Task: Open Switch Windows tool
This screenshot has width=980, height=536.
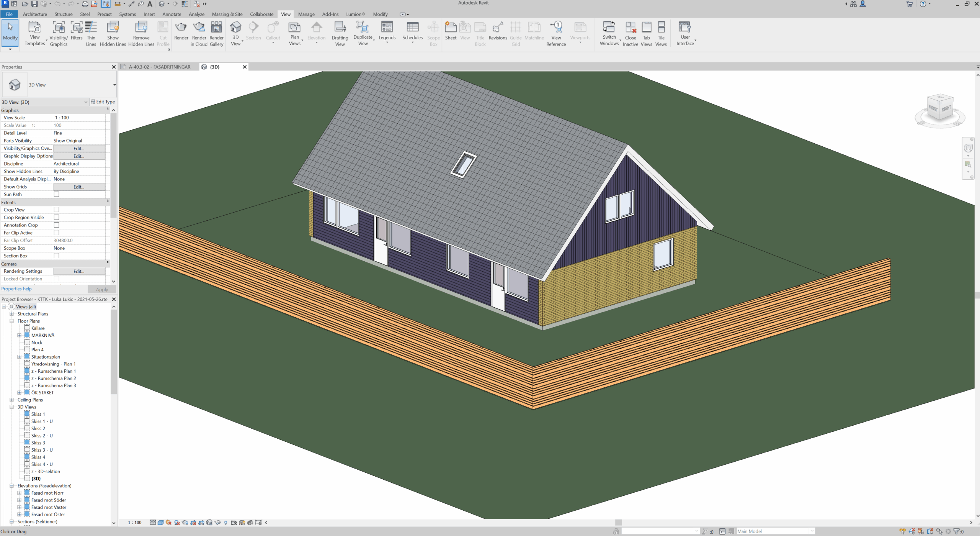Action: (x=609, y=33)
